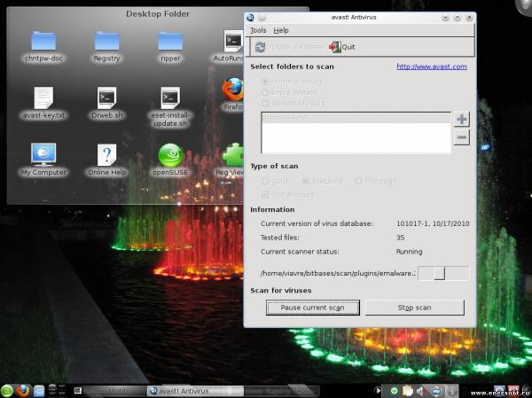Click Pause current scan button
Image resolution: width=532 pixels, height=398 pixels.
[x=312, y=308]
